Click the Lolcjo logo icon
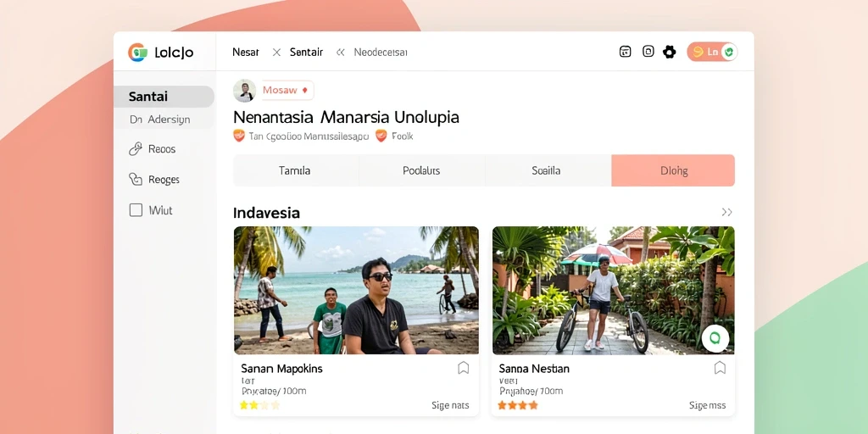 (x=137, y=52)
